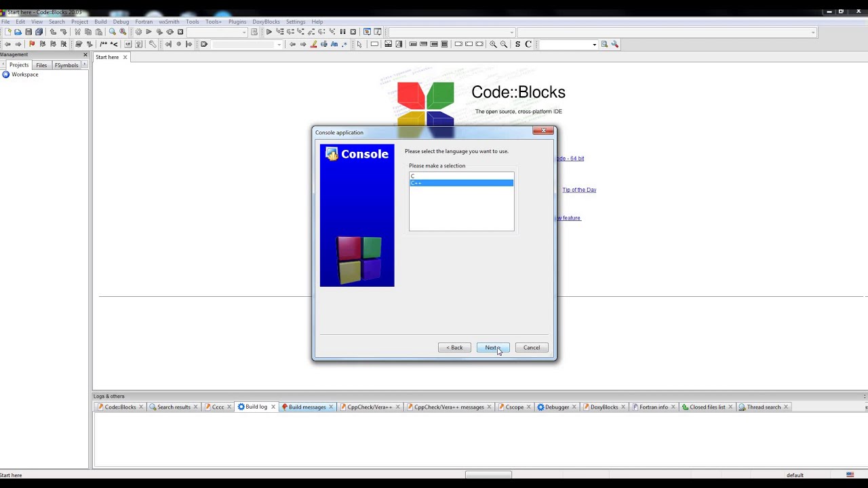Click the Break debugger pause icon
Image resolution: width=868 pixels, height=488 pixels.
point(342,32)
